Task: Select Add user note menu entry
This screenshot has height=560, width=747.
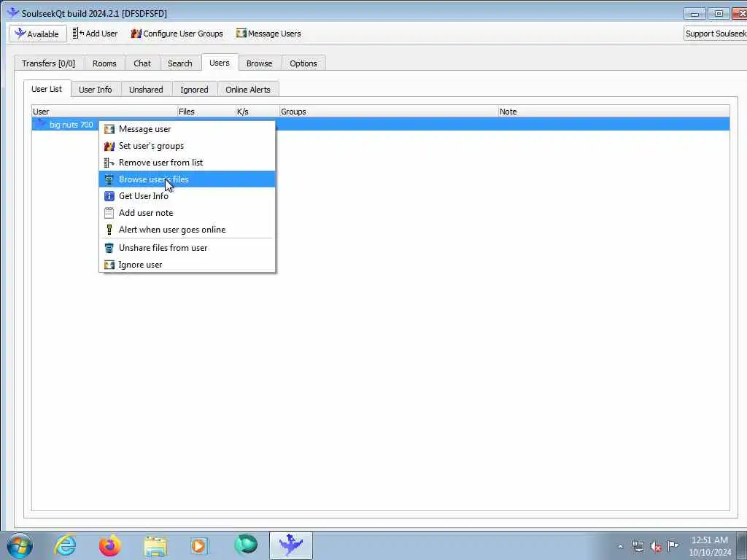Action: point(187,213)
